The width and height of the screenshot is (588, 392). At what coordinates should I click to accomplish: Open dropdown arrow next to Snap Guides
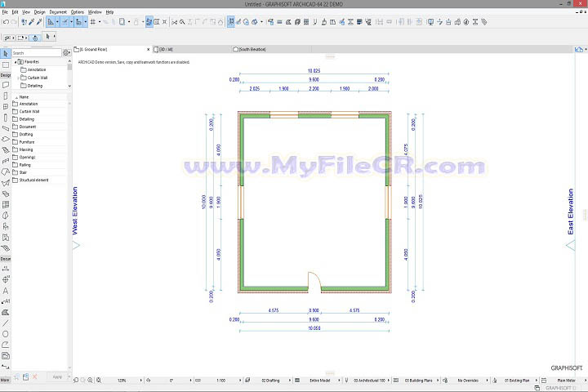[71, 22]
